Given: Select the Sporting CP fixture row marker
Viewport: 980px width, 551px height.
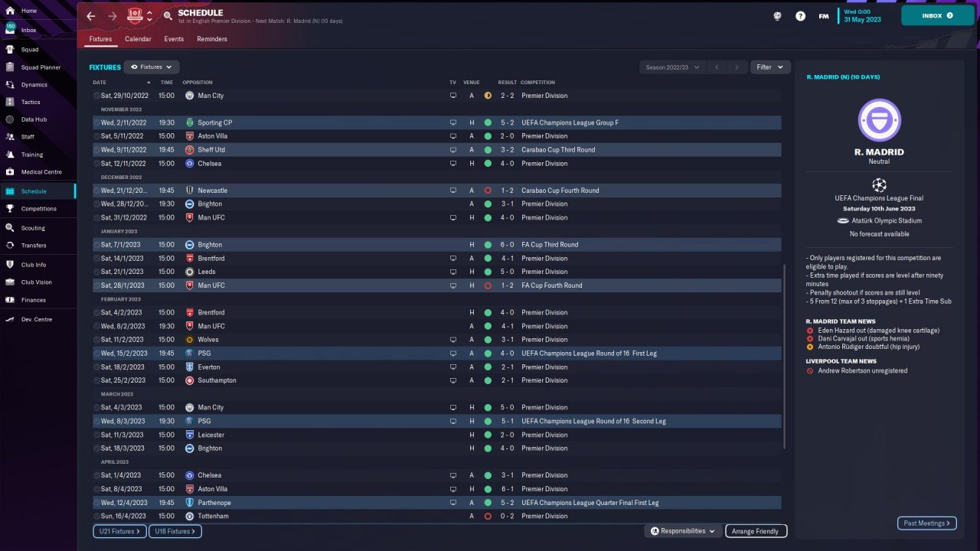Looking at the screenshot, I should pos(97,122).
